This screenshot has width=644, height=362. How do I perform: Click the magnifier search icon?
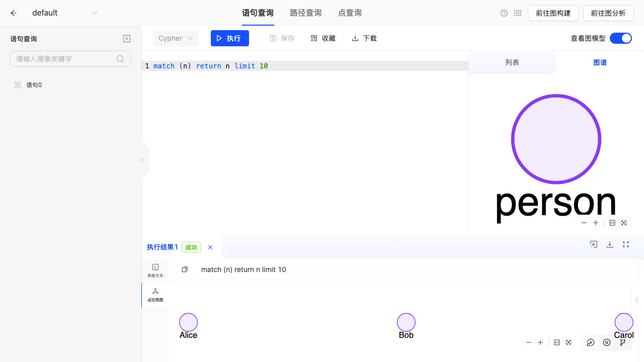tap(120, 59)
